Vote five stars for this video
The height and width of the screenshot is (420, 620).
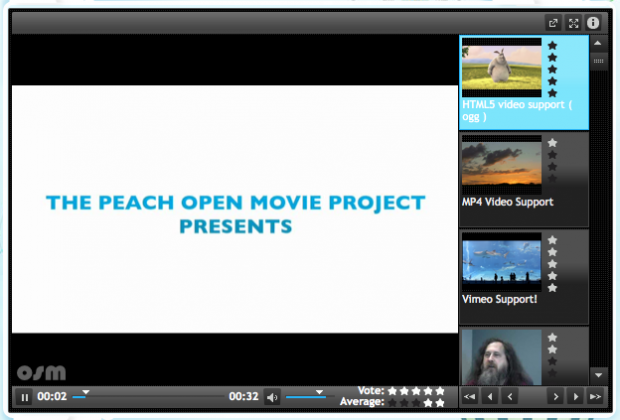pos(440,391)
